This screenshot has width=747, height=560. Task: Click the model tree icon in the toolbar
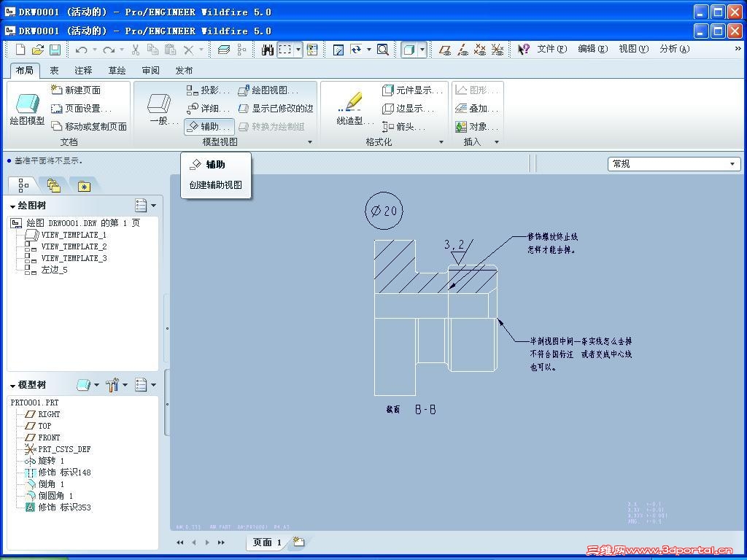(x=242, y=50)
